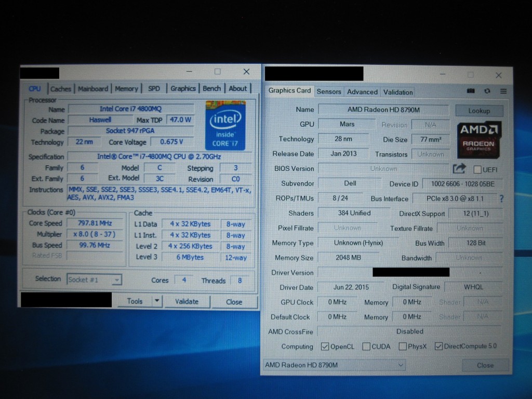Click the Tools button
The image size is (532, 399).
coord(135,301)
